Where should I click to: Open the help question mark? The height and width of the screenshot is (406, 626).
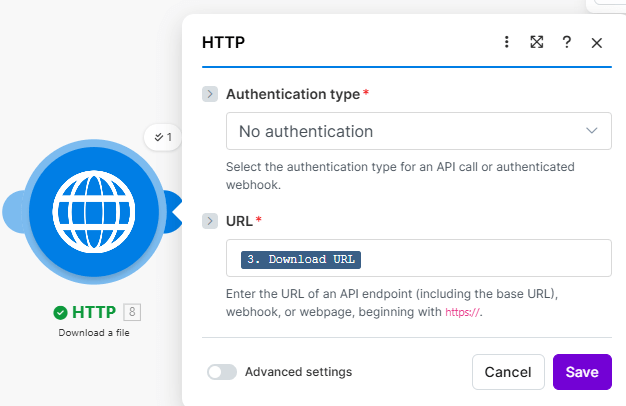(x=567, y=42)
